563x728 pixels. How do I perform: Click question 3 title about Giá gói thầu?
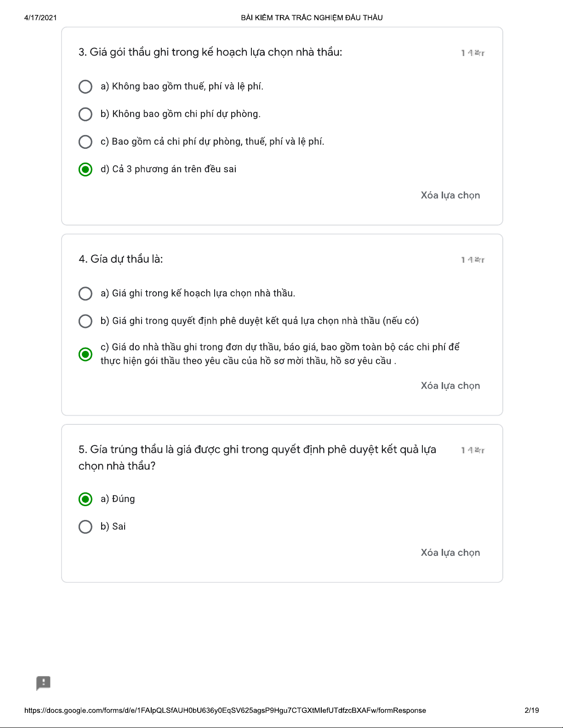tap(210, 52)
